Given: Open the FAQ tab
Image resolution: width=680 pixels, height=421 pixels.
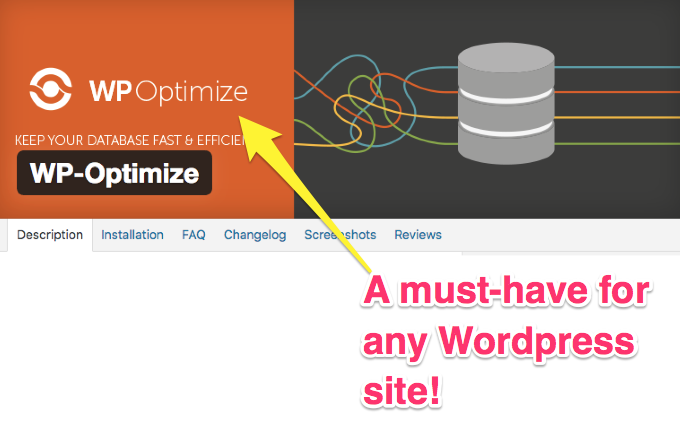Looking at the screenshot, I should (x=193, y=235).
